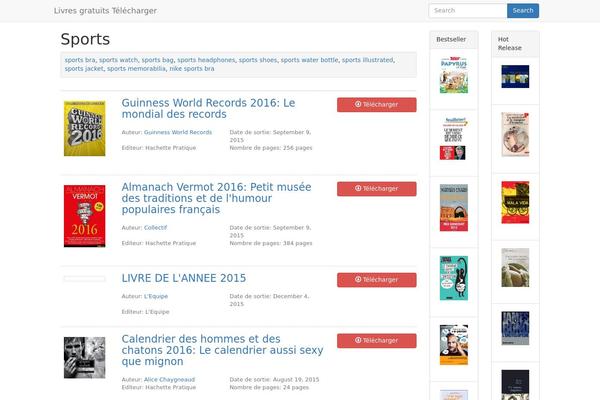Open Calendrier des hommes et chatons thumbnail

tap(85, 358)
